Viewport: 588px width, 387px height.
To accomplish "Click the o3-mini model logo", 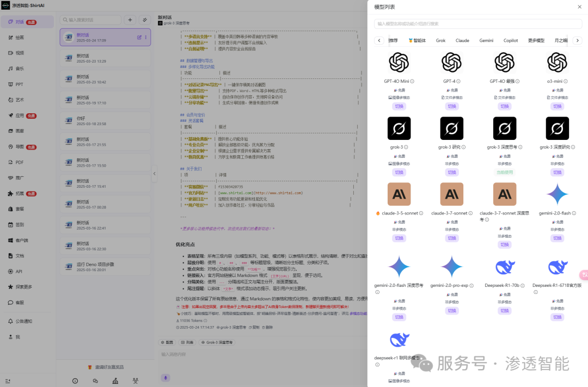I will pos(558,62).
